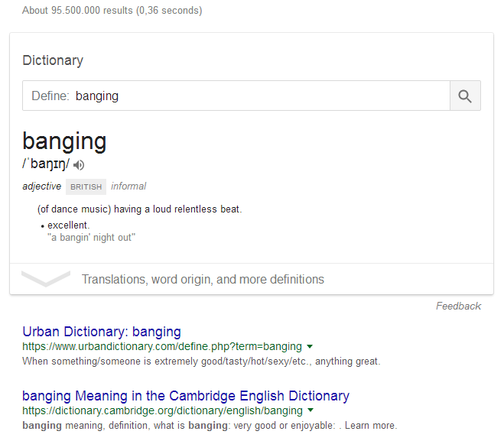The height and width of the screenshot is (441, 504).
Task: Click the phonetic transcription text
Action: click(x=46, y=164)
